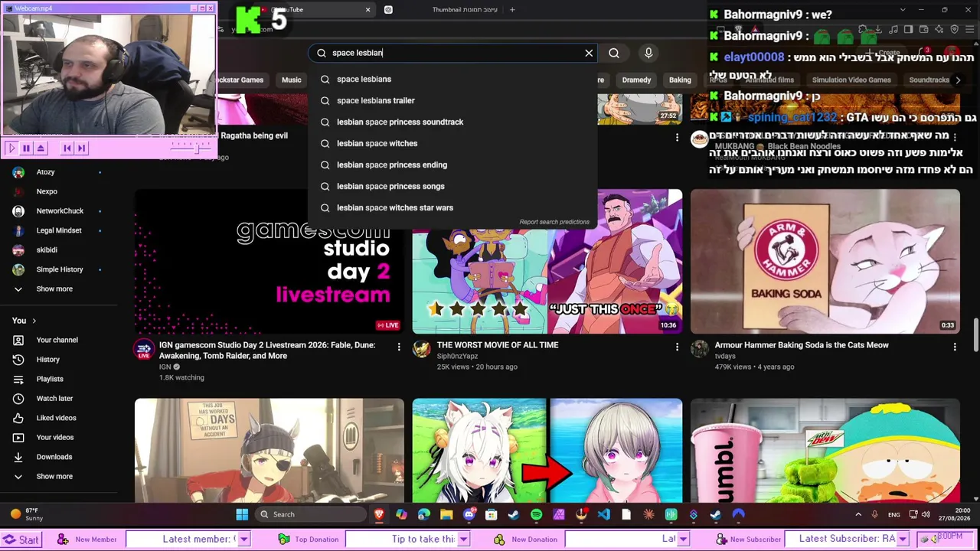Open the Legal Mindset channel

[57, 230]
